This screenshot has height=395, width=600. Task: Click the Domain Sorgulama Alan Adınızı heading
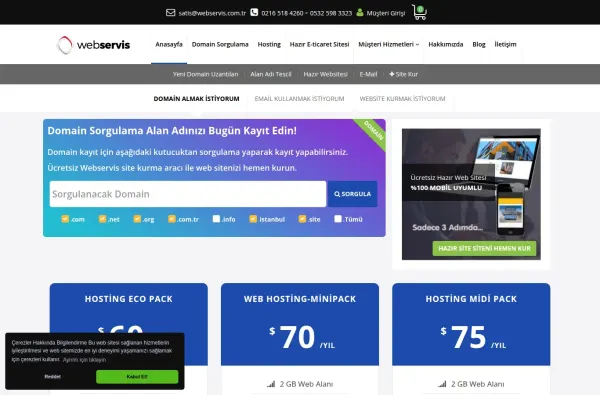click(172, 131)
